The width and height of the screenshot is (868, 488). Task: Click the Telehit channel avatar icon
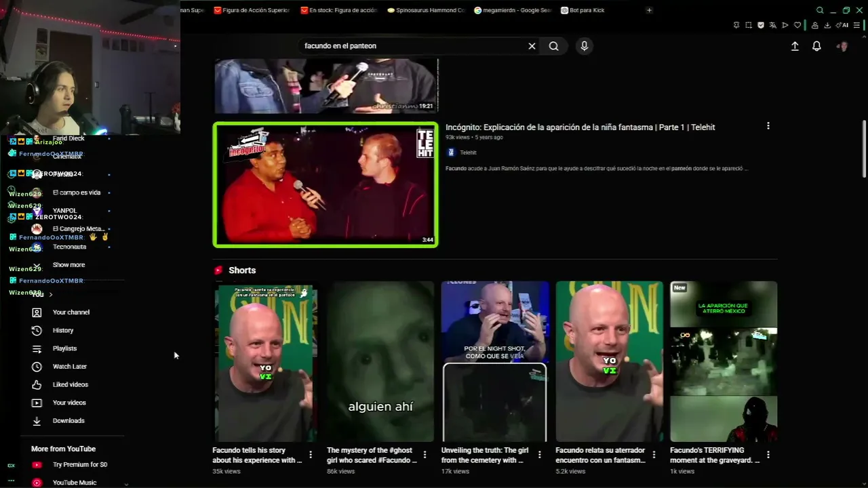451,152
